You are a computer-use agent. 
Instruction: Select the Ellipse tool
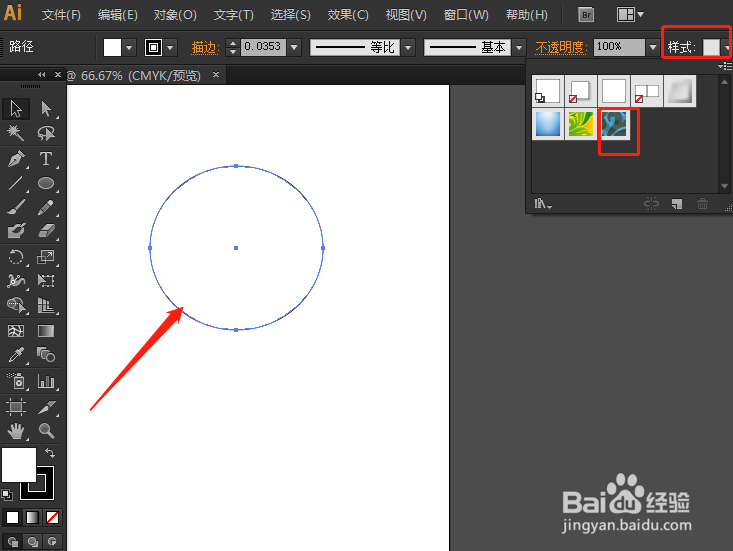tap(46, 183)
